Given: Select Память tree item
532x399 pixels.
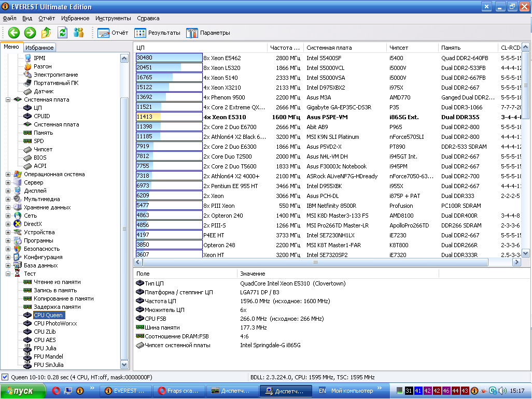Looking at the screenshot, I should (43, 133).
